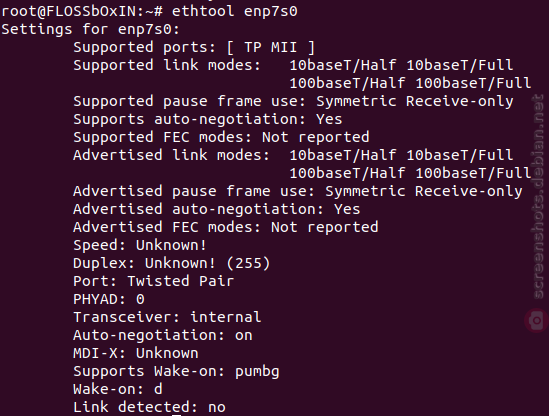Click the 'Port: Twisted Pair' line
This screenshot has height=416, width=549.
pos(154,281)
